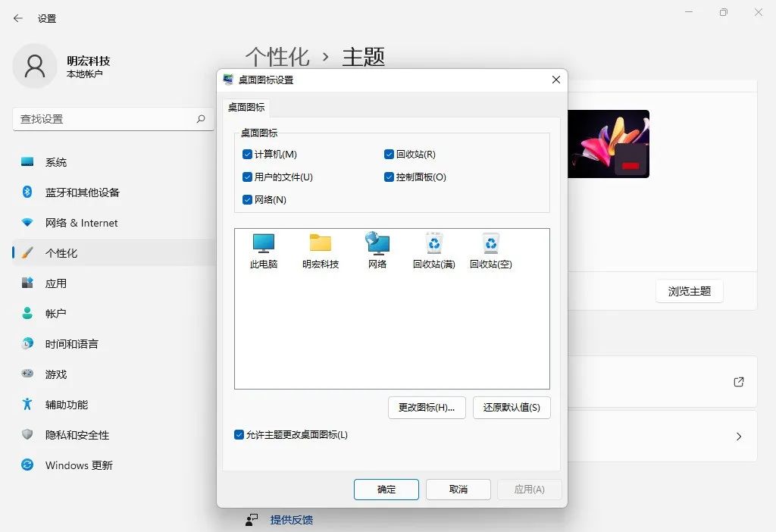Select the 桌面图标 tab
Screen dimensions: 776x532
[x=246, y=108]
